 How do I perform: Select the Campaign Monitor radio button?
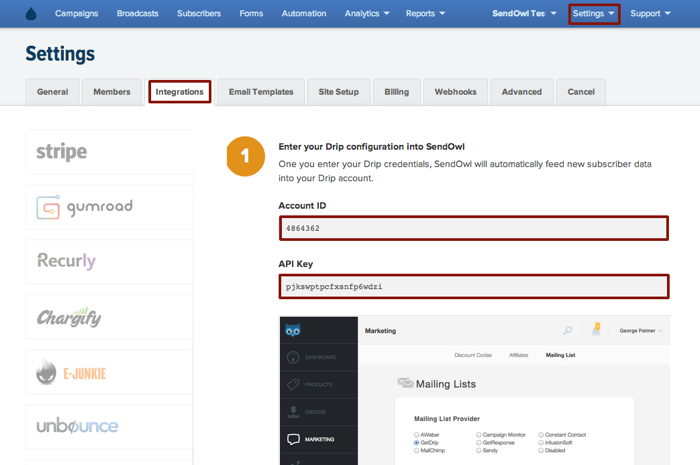tap(479, 435)
